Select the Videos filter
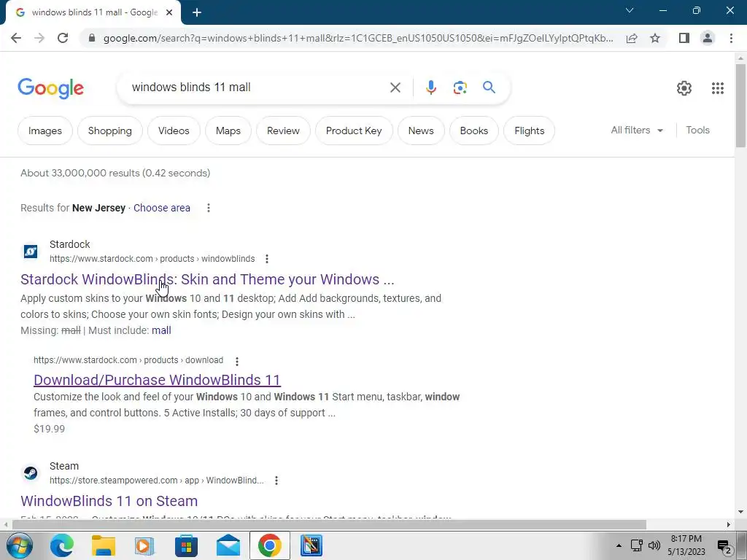 tap(174, 131)
